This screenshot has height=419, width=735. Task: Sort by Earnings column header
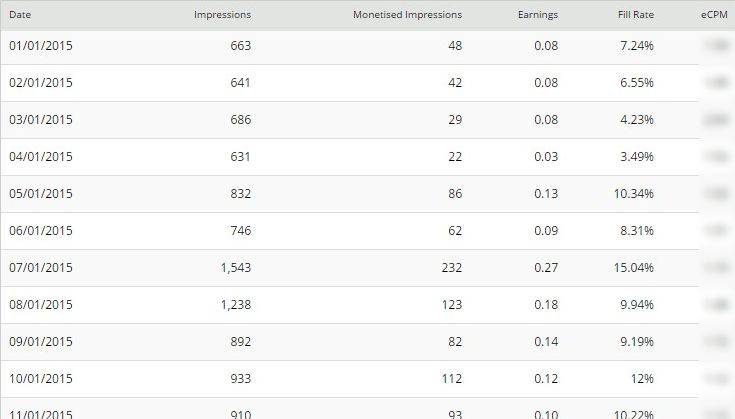[x=538, y=15]
